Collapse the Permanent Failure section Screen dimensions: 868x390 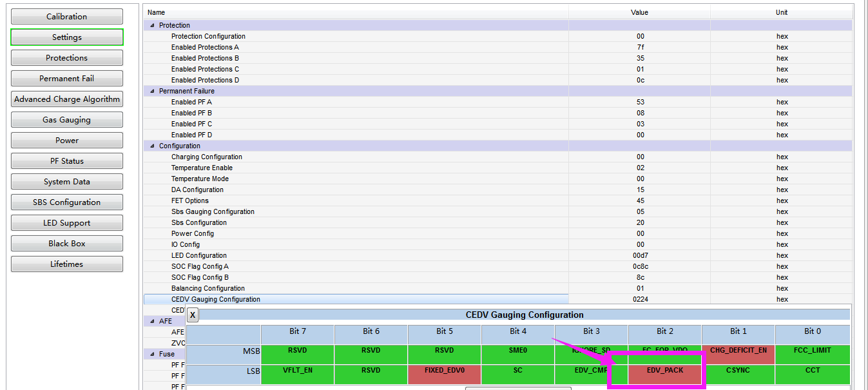pos(152,91)
